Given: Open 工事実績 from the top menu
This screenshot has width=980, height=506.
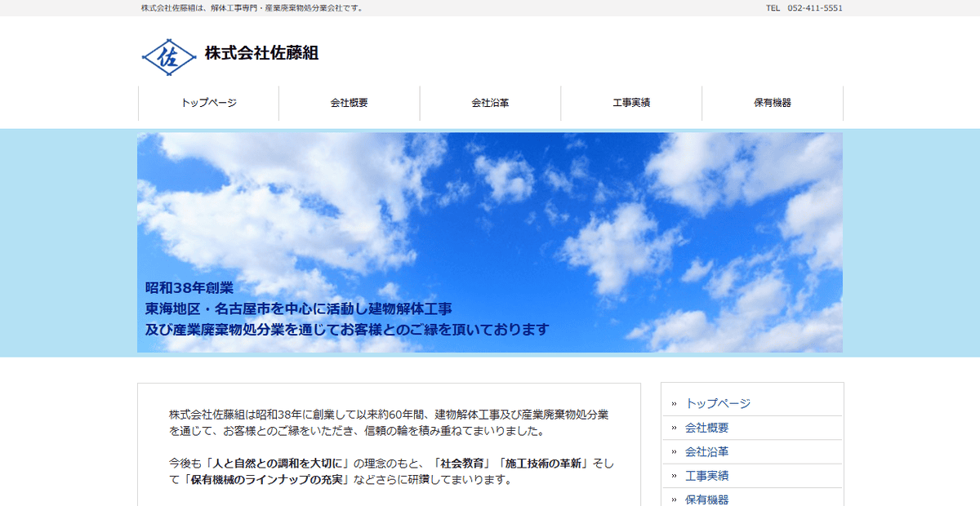Looking at the screenshot, I should coord(632,103).
